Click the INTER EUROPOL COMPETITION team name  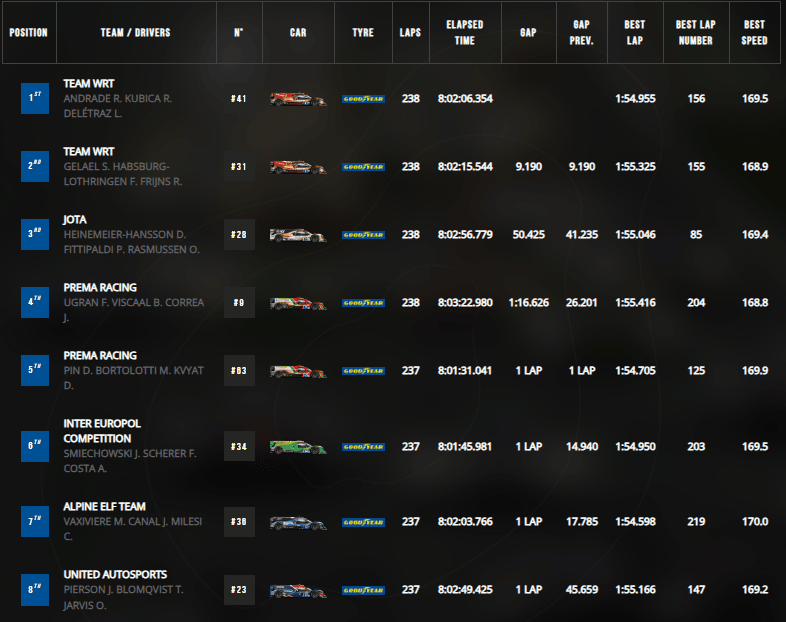pyautogui.click(x=102, y=431)
